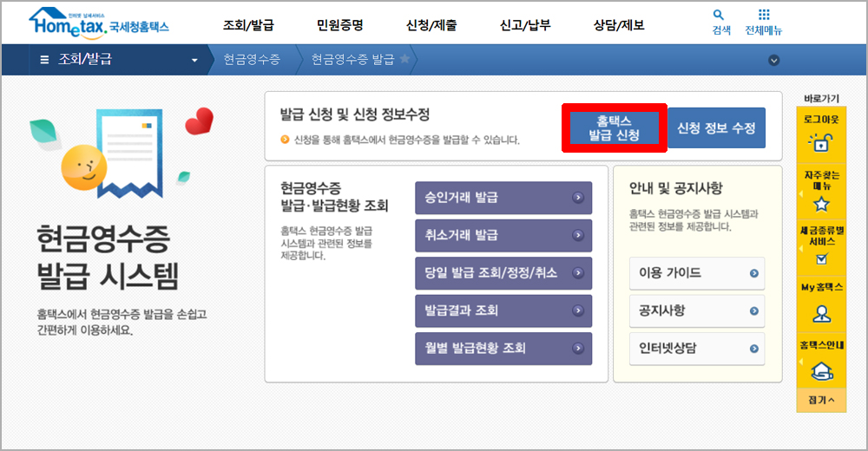Image resolution: width=868 pixels, height=451 pixels.
Task: Open My 홈택스 person icon
Action: [821, 314]
